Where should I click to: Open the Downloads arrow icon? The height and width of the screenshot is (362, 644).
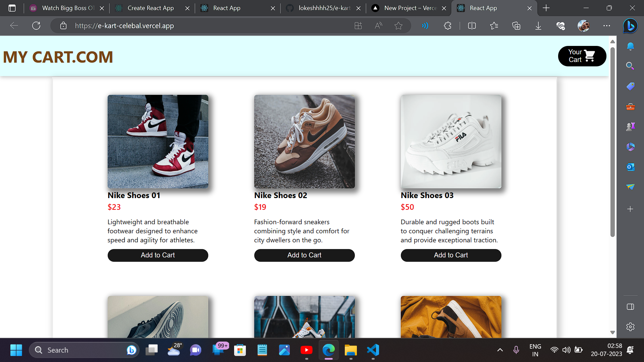pos(538,26)
